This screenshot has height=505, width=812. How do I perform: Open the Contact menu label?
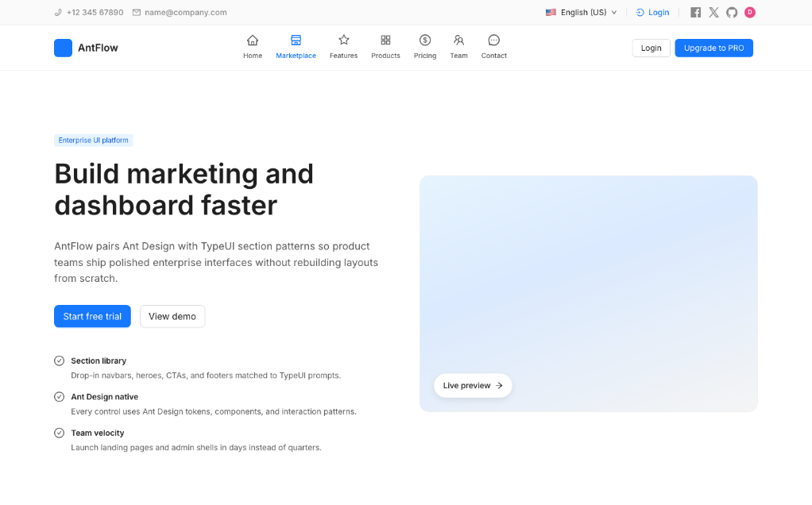pyautogui.click(x=494, y=56)
